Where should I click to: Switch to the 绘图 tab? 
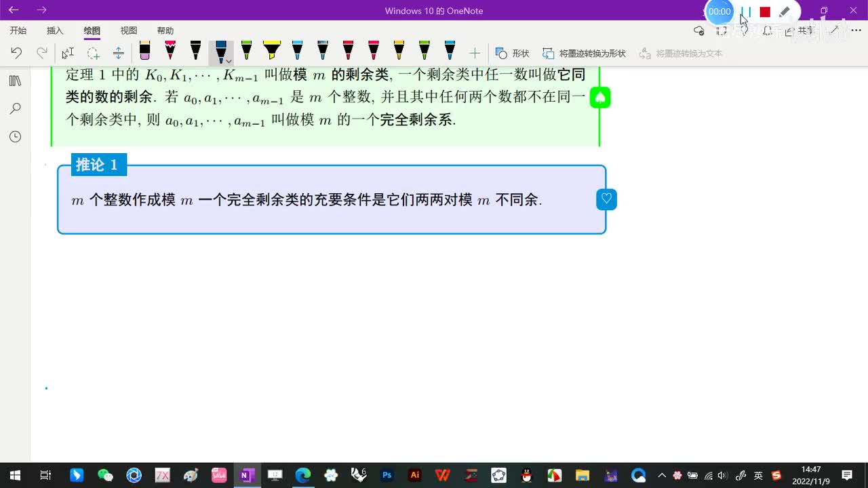point(92,30)
